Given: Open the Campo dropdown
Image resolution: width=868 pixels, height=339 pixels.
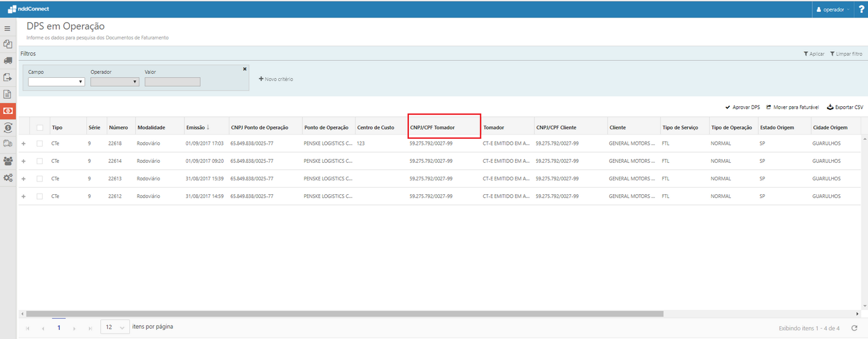Looking at the screenshot, I should tap(56, 82).
